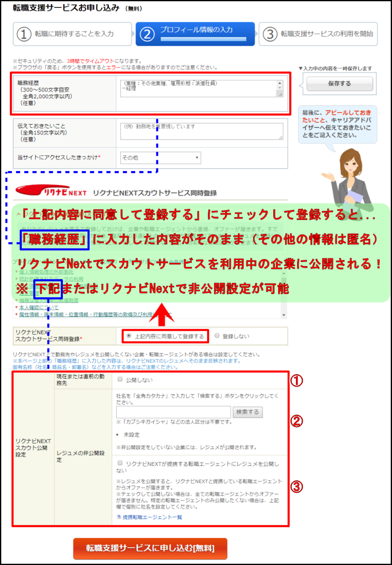Click the 保存する button

point(339,84)
